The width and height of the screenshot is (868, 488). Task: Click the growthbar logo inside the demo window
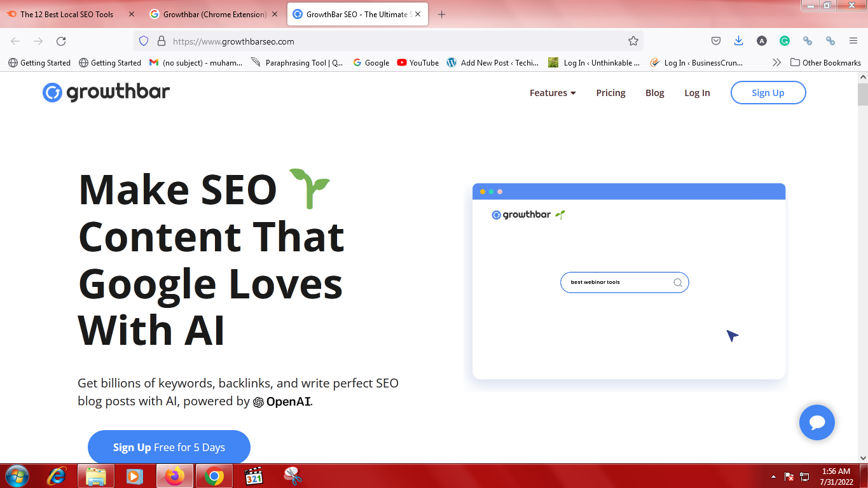point(528,215)
